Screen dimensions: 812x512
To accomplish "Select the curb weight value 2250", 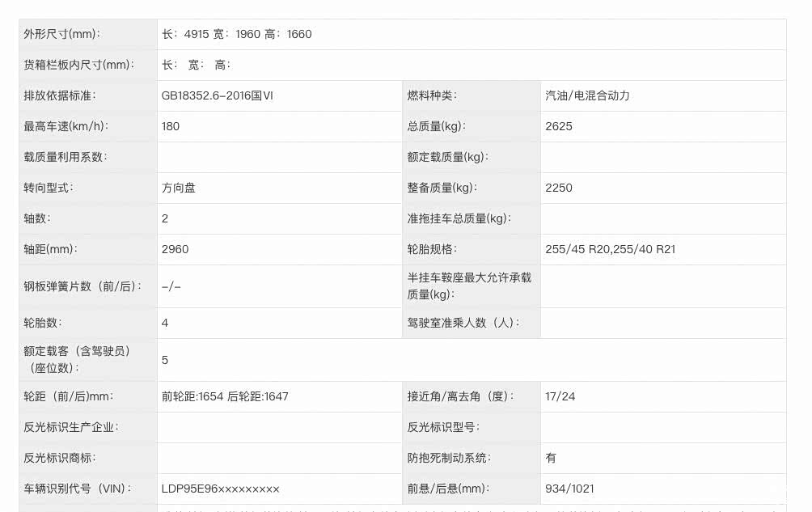I will pos(559,188).
